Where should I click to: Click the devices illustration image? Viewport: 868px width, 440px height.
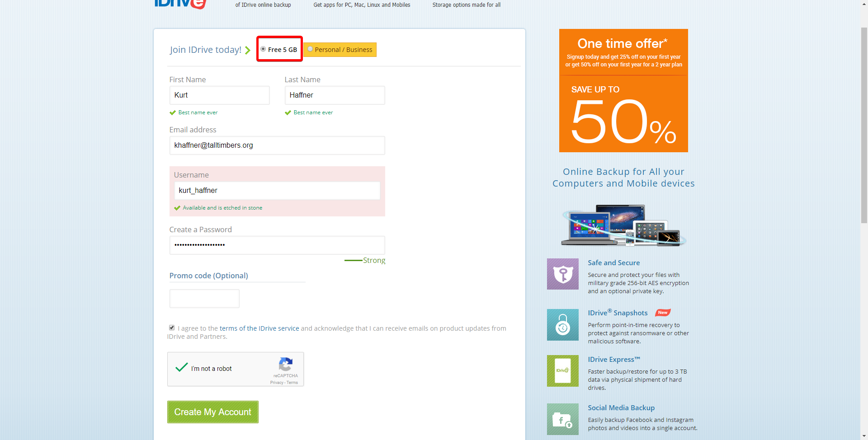[x=623, y=225]
